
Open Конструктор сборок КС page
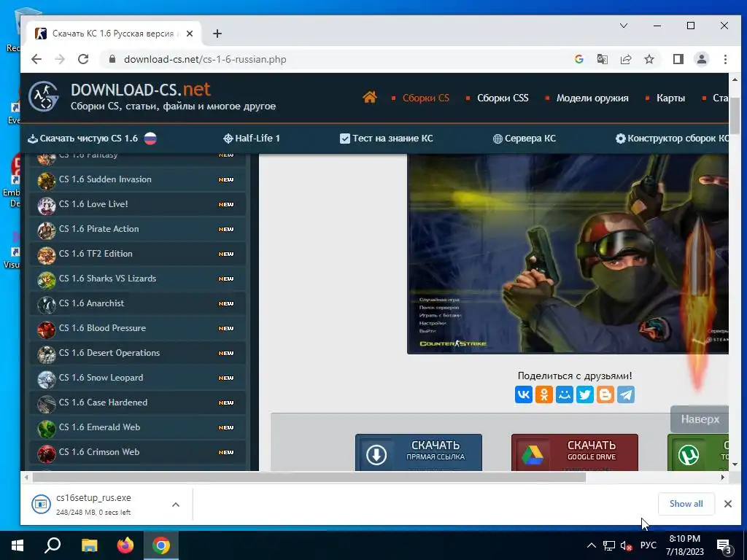672,138
